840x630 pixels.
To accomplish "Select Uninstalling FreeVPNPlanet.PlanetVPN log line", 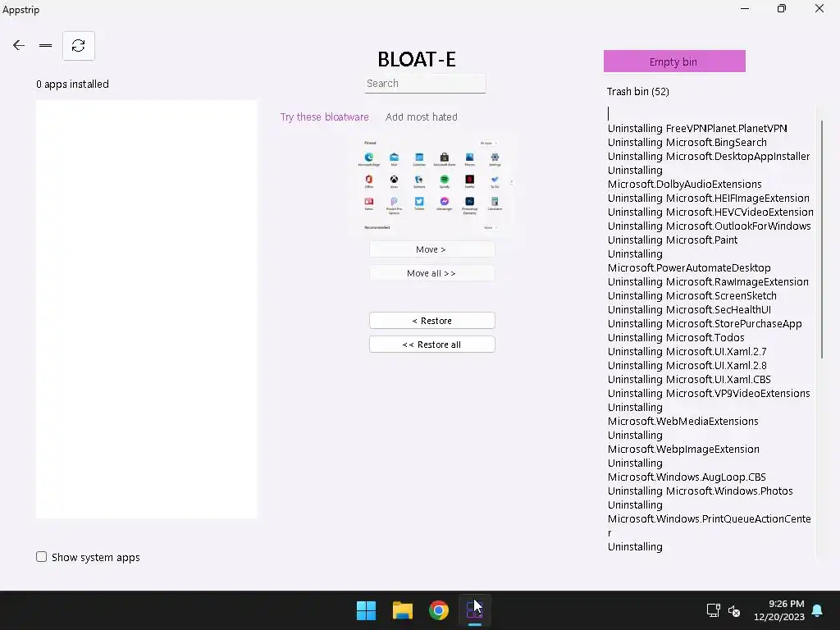I will pos(697,129).
